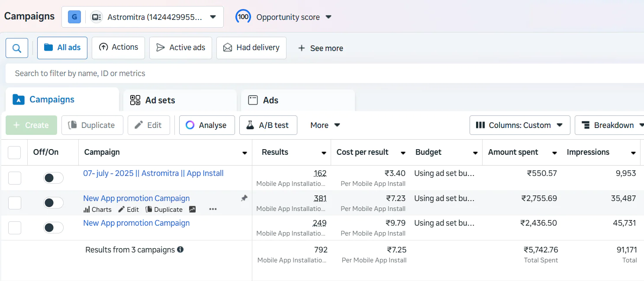Click the three-dot menu on hovered campaign row

pyautogui.click(x=213, y=209)
